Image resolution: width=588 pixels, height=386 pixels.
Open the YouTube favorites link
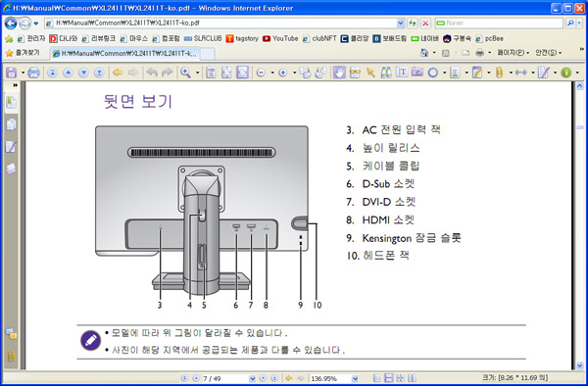(280, 38)
